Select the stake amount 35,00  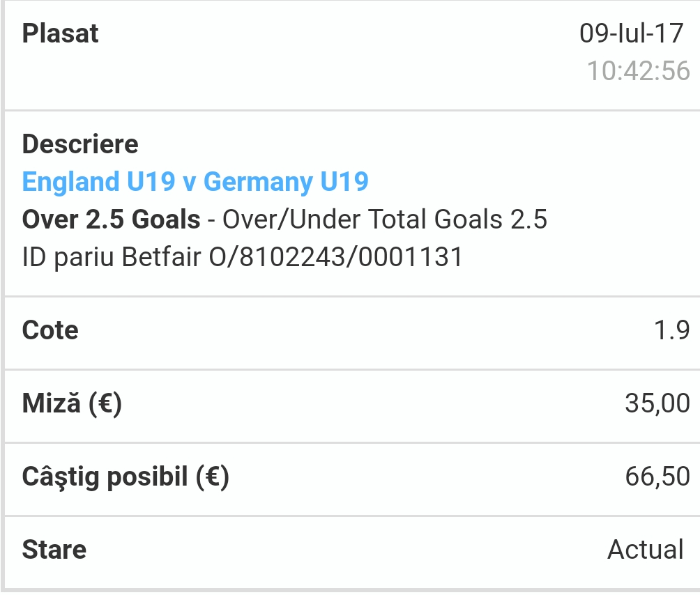point(657,403)
